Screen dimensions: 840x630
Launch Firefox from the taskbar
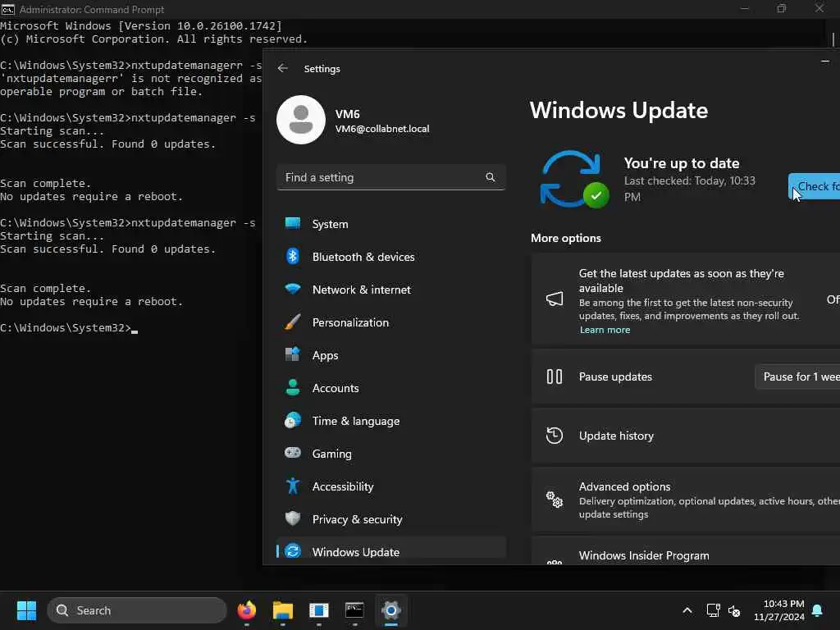[x=246, y=610]
